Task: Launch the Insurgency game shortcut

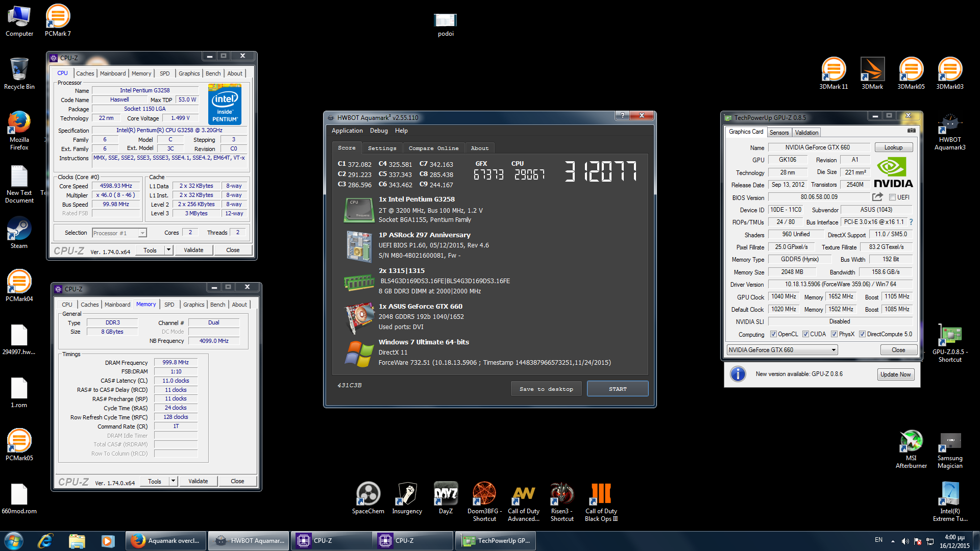Action: 407,498
